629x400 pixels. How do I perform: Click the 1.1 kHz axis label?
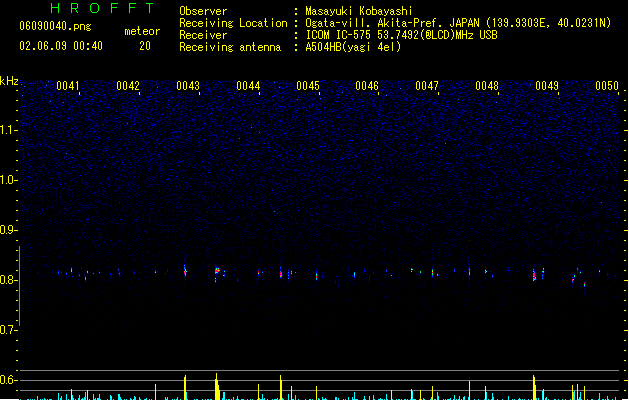pyautogui.click(x=9, y=130)
